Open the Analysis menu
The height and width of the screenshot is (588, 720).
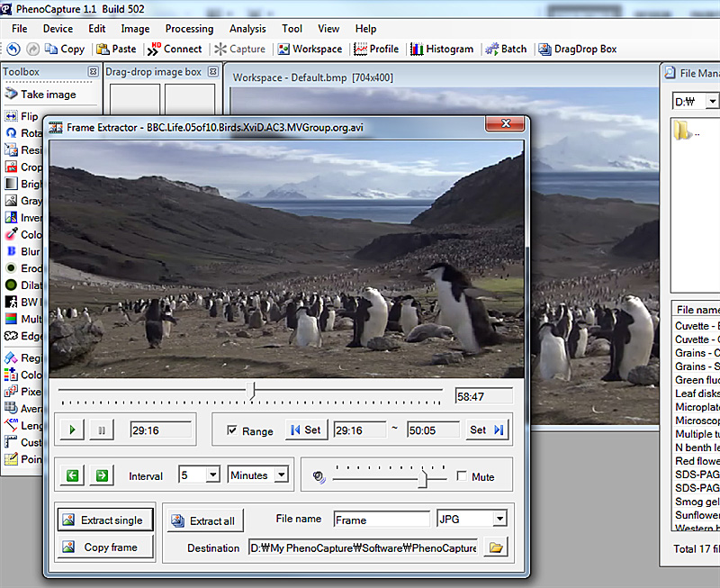coord(247,29)
